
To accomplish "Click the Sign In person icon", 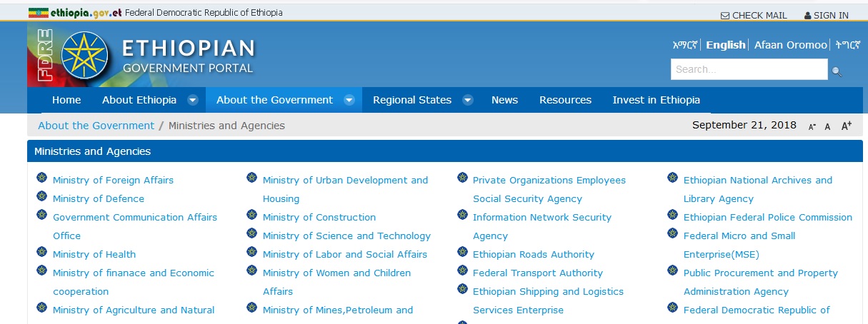I will (x=807, y=16).
